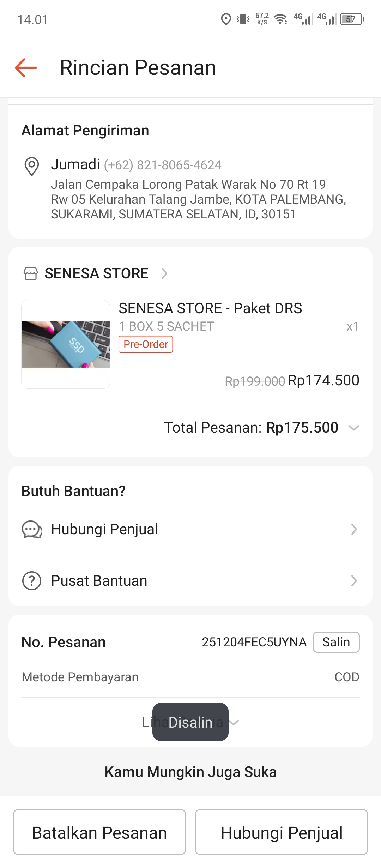Tap the Wi-Fi icon in status bar
The image size is (381, 868).
(281, 19)
